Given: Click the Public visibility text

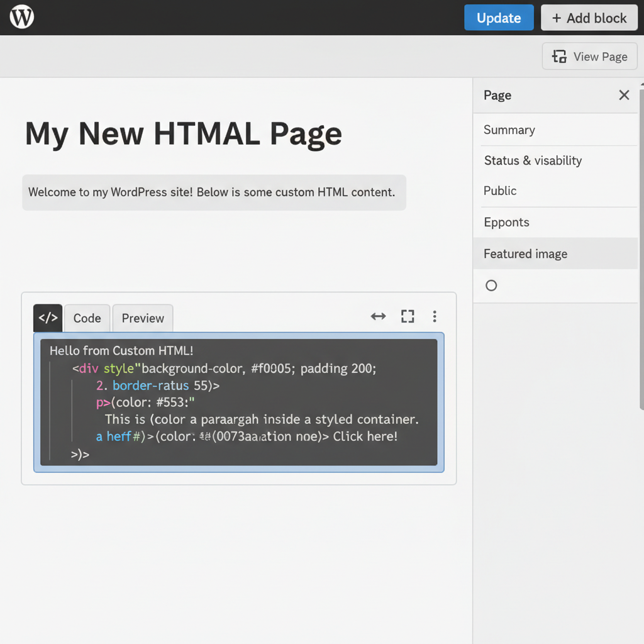Looking at the screenshot, I should 500,191.
